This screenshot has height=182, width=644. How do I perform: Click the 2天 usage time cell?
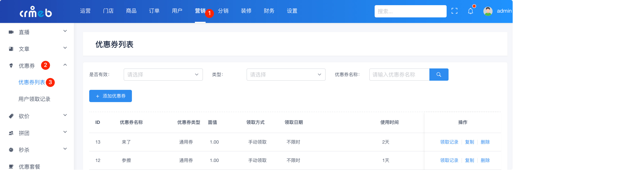click(x=386, y=142)
